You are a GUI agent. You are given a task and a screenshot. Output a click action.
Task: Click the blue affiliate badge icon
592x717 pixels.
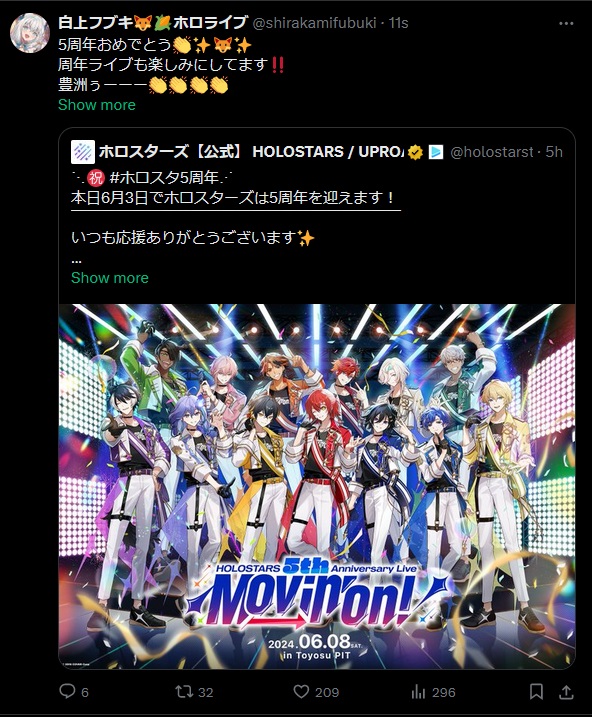tap(436, 152)
